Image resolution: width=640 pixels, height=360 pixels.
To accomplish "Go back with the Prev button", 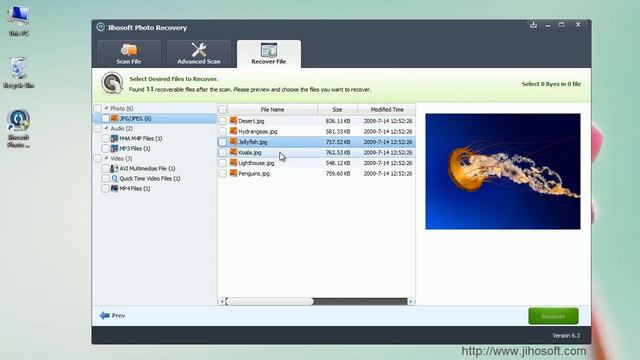I will [x=112, y=316].
